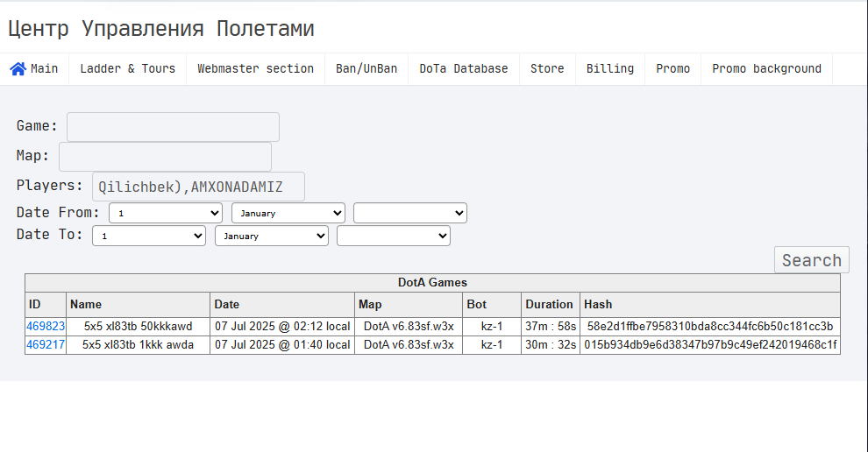Image resolution: width=868 pixels, height=452 pixels.
Task: Open the Promo background menu item
Action: click(766, 68)
